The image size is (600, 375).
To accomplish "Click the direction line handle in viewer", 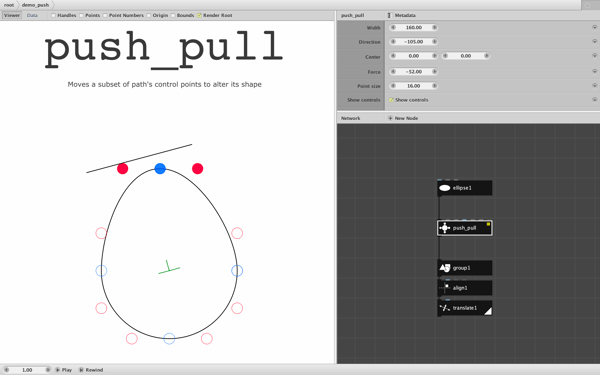I will tap(139, 158).
